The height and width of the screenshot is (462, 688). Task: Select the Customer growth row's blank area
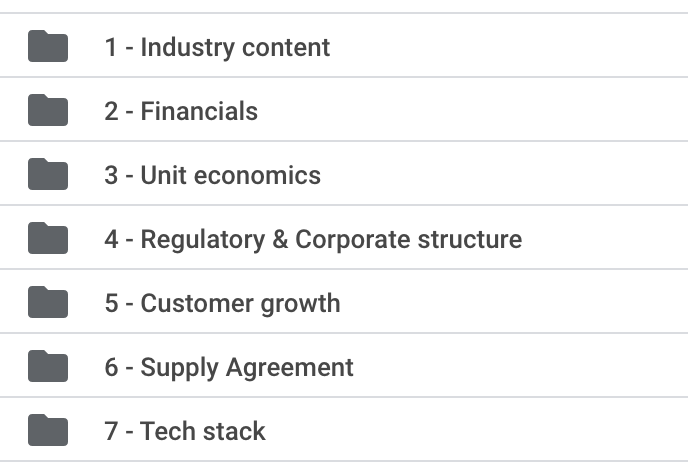(513, 302)
